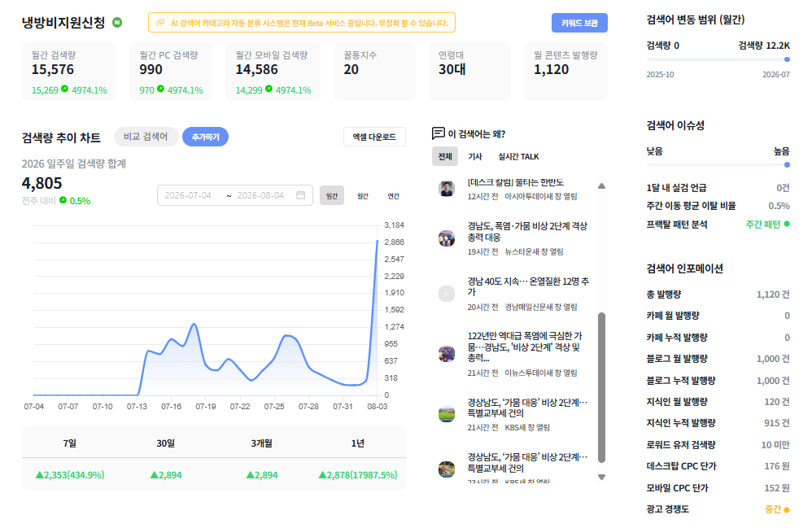Click the 키워드 보관 button

(x=579, y=23)
